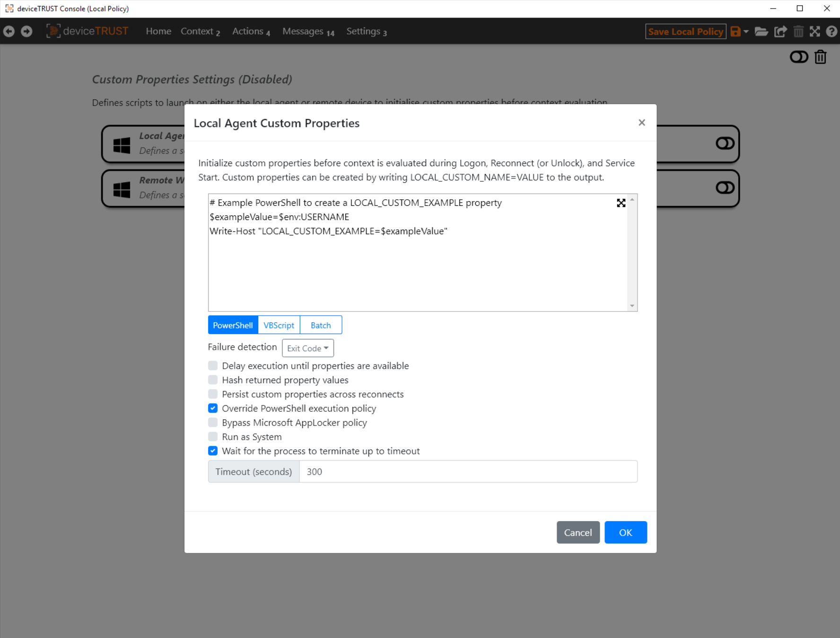
Task: Toggle Custom Properties Settings on
Action: point(799,57)
